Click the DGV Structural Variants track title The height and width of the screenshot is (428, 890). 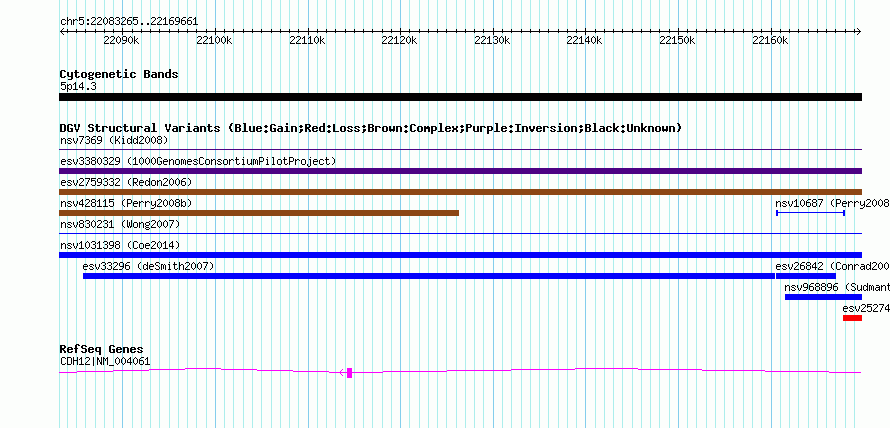point(371,128)
